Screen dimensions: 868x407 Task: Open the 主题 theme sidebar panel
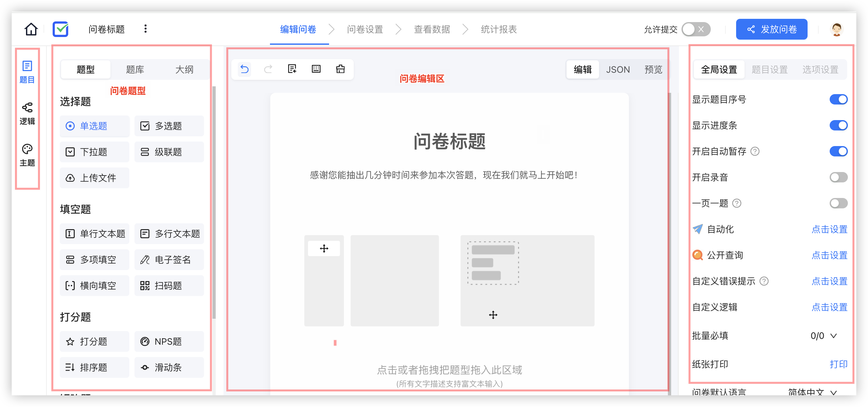27,155
